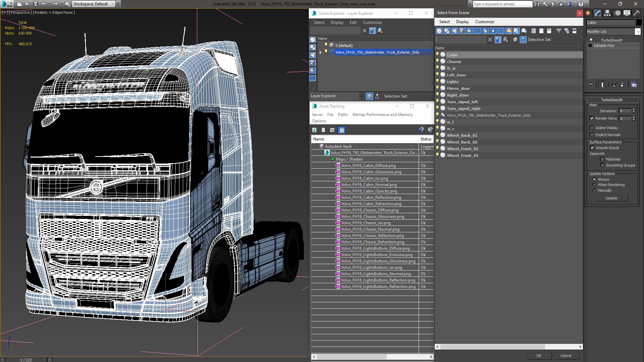Click Sort by Layer icon in Select From Scene

coord(515,40)
